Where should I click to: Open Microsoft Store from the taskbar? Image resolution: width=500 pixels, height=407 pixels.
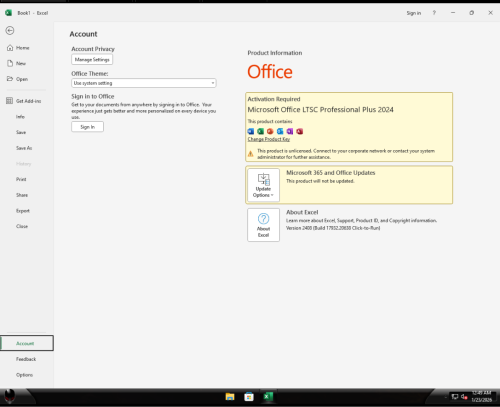click(x=249, y=397)
